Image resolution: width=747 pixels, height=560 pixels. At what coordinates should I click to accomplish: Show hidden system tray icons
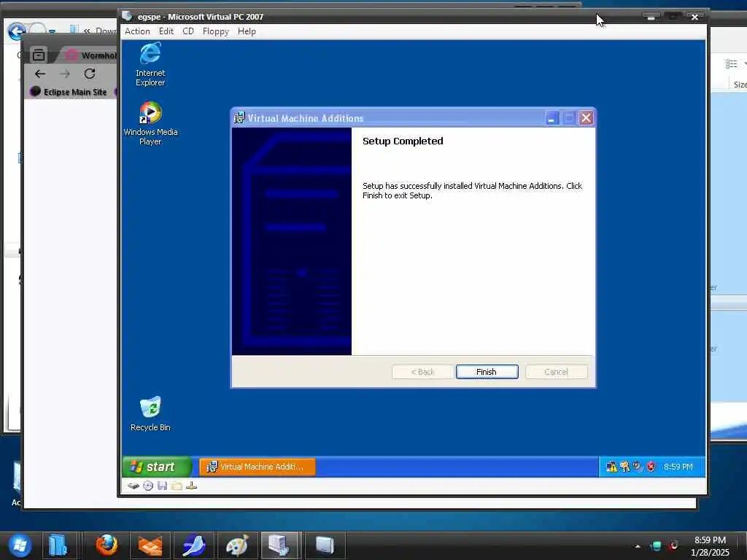pyautogui.click(x=638, y=546)
